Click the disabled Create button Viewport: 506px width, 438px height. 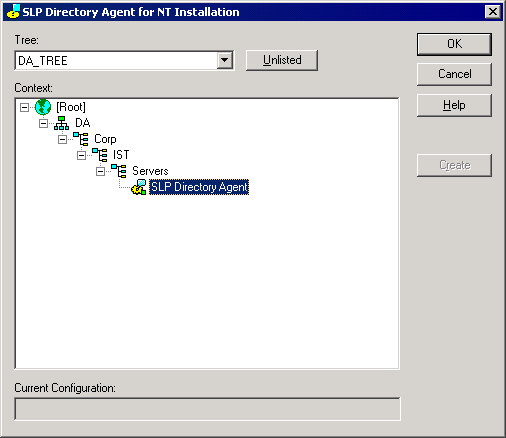point(454,165)
